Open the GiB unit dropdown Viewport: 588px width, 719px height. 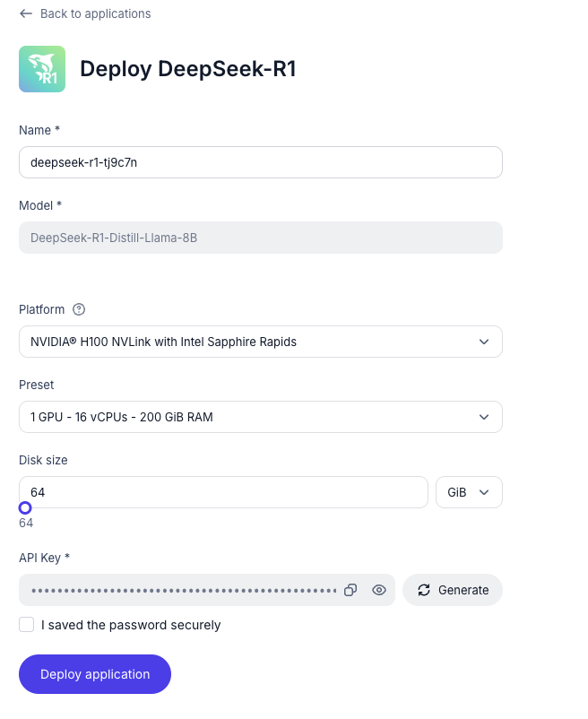pos(469,492)
